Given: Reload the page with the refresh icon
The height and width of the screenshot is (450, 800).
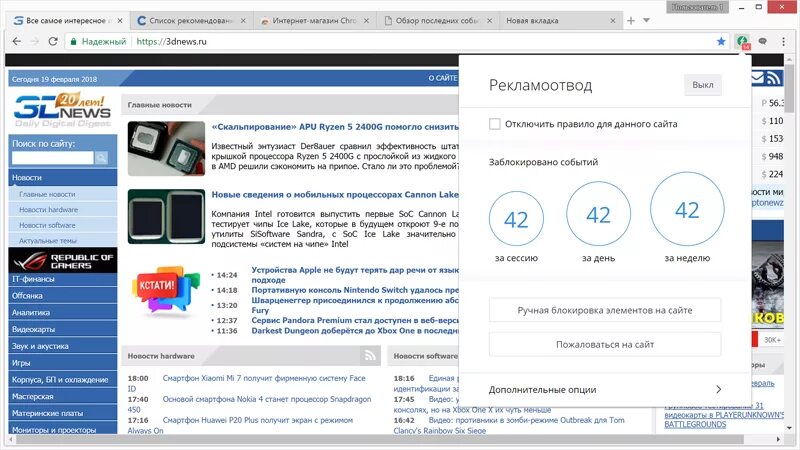Looking at the screenshot, I should click(x=53, y=41).
